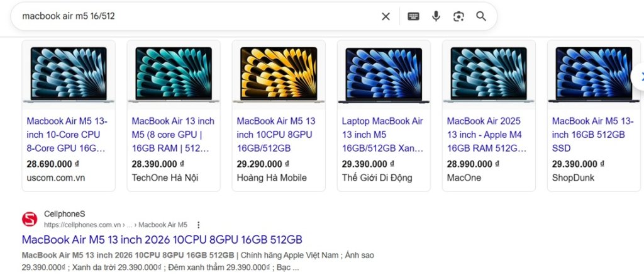Show next shopping products with the arrow
The image size is (644, 277).
(x=639, y=76)
